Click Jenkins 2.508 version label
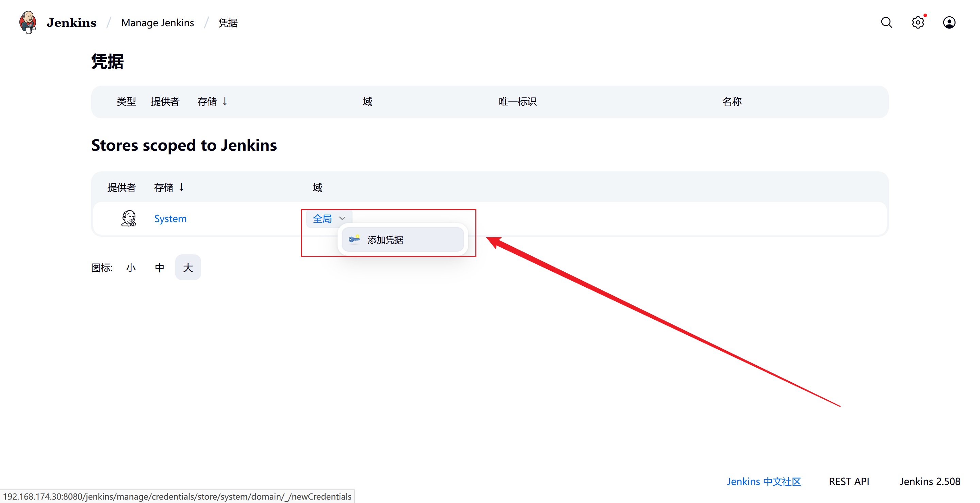980x503 pixels. 930,481
